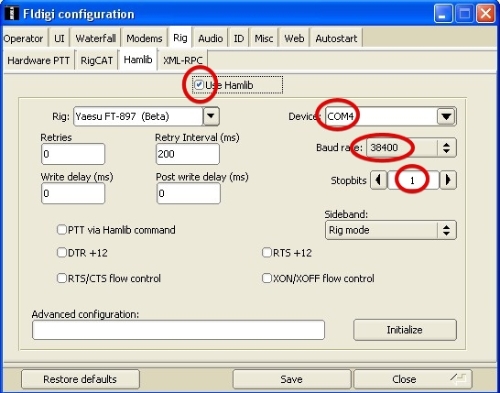The height and width of the screenshot is (393, 500).
Task: Switch to RigCAT sub-tab
Action: click(97, 60)
